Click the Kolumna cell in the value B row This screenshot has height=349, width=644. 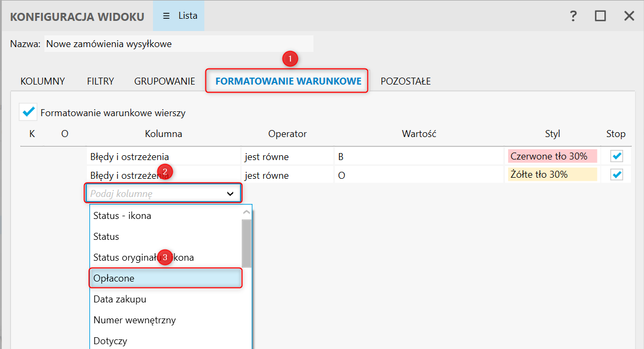pos(163,156)
